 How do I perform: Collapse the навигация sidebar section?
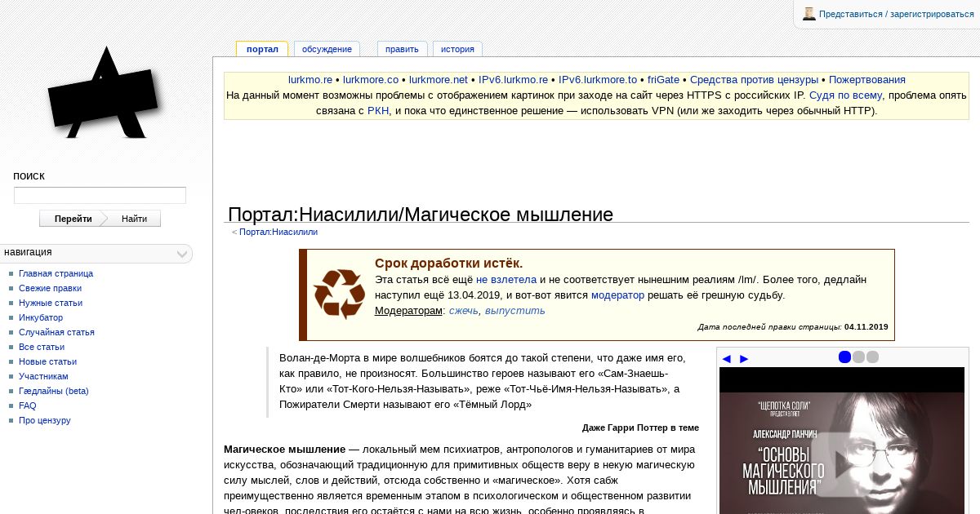pyautogui.click(x=183, y=254)
